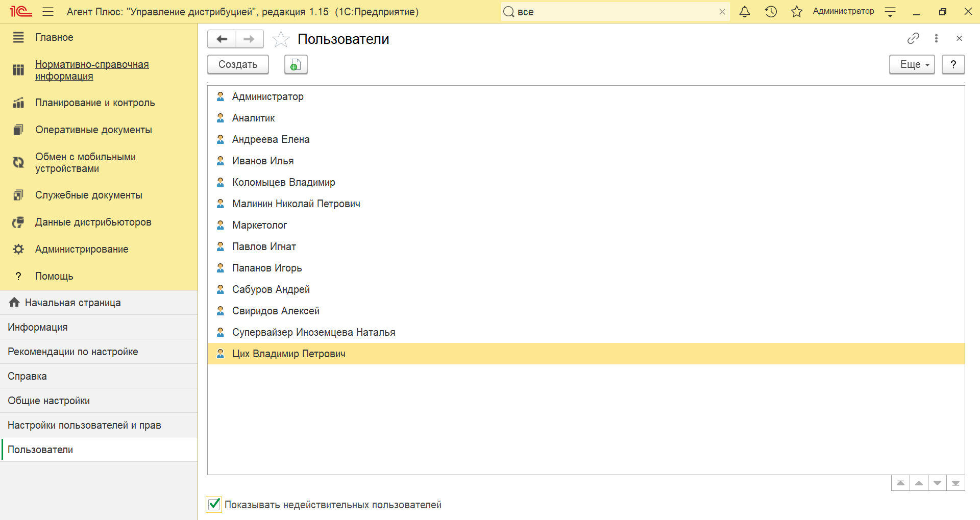Switch to Общие настройки tab
Screen dimensions: 980x520
(x=99, y=401)
